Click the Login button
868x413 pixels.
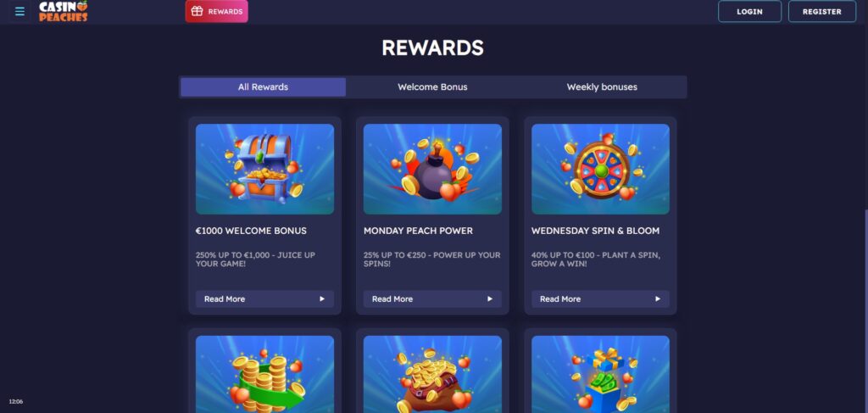(749, 11)
